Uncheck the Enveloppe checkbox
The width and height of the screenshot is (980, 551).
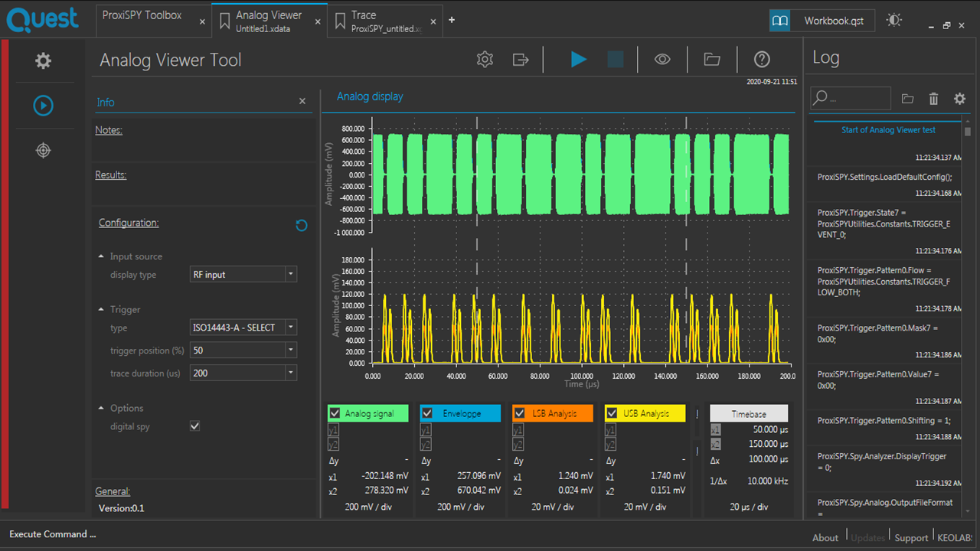[x=427, y=413]
